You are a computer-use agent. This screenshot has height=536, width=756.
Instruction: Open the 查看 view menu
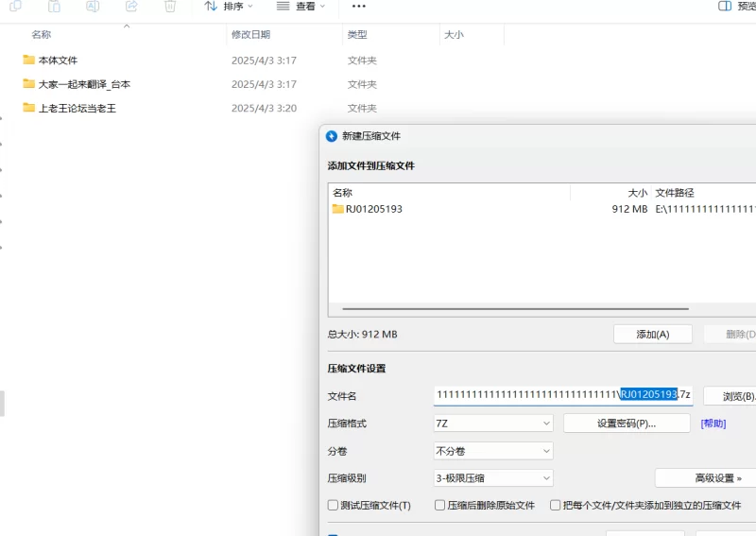(301, 7)
